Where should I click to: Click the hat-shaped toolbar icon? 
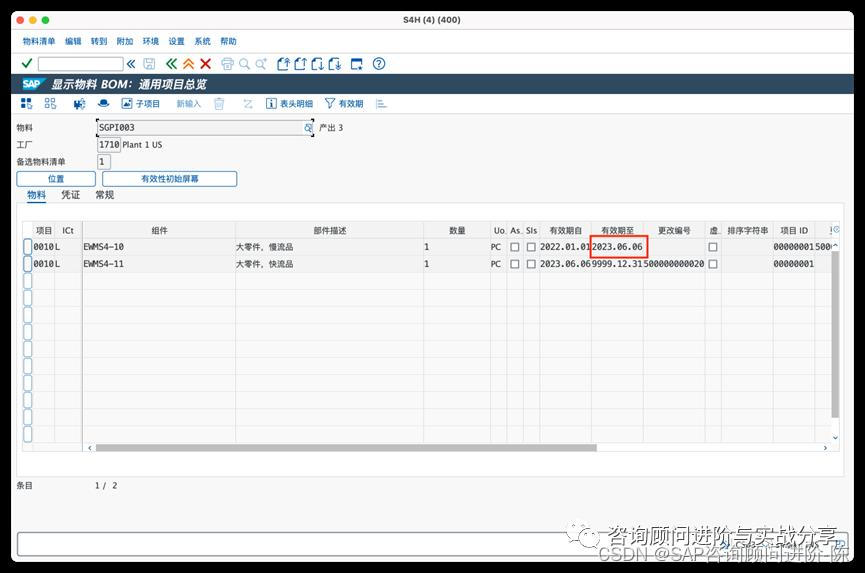point(103,103)
